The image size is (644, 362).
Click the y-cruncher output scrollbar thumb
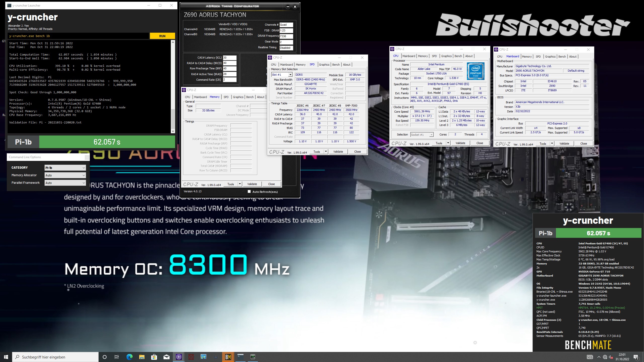click(x=173, y=119)
